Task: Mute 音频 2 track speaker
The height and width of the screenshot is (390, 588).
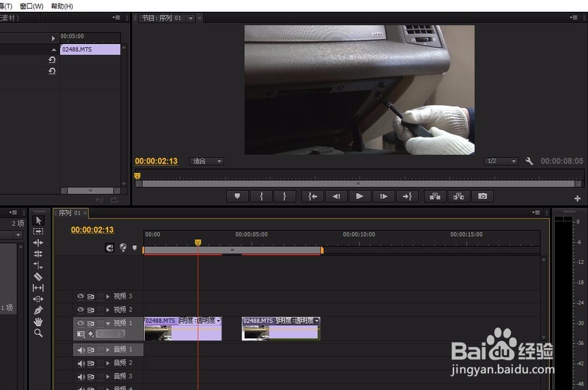Action: pyautogui.click(x=81, y=364)
